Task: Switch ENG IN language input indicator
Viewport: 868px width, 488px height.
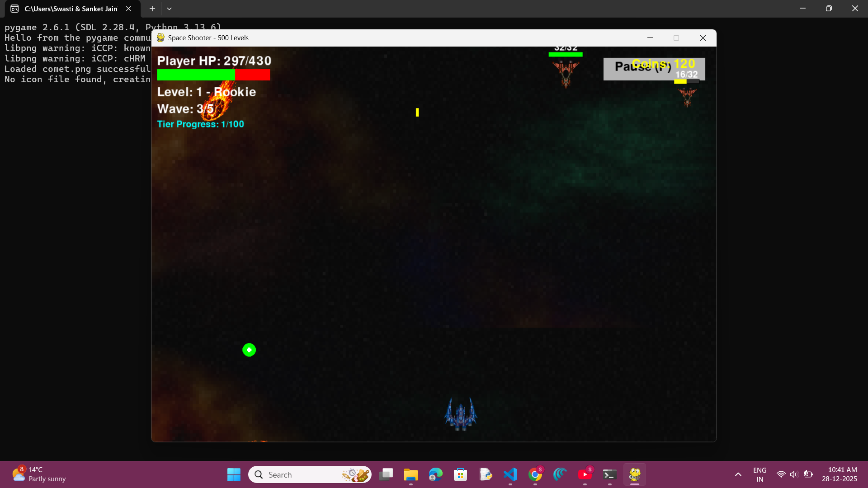Action: 759,474
